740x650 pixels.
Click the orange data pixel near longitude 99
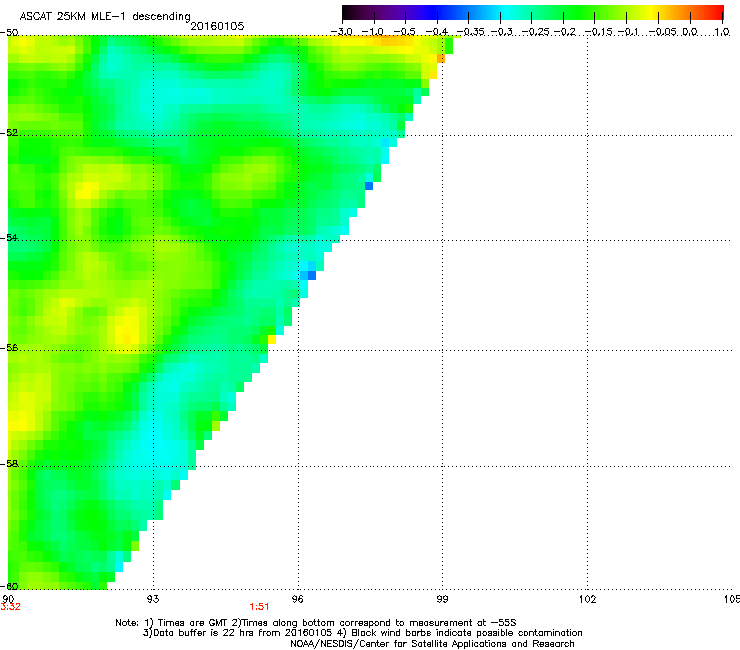click(441, 59)
